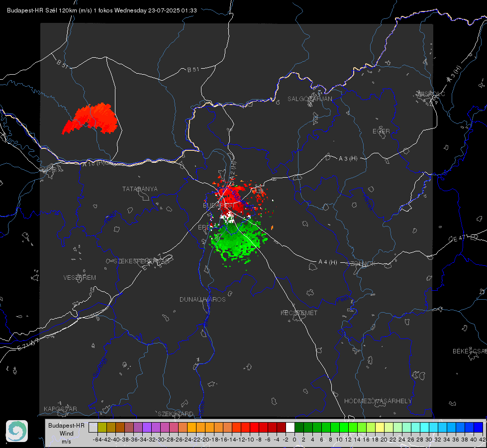487x448 pixels.
Task: Pick the white zero-velocity swatch in the legend
Action: (x=290, y=427)
